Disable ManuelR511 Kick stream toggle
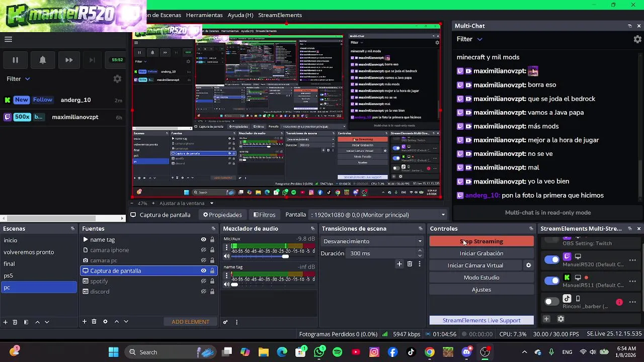Image resolution: width=644 pixels, height=362 pixels. (x=552, y=281)
